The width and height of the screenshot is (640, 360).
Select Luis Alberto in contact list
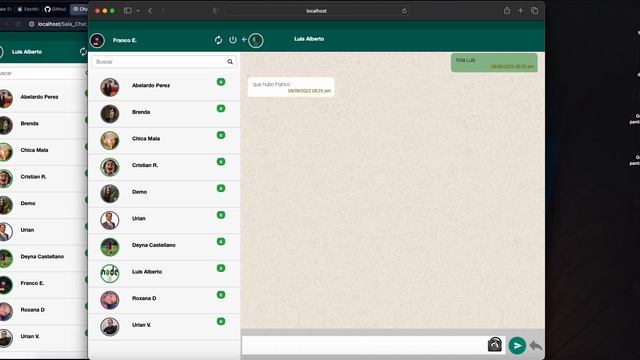(164, 273)
